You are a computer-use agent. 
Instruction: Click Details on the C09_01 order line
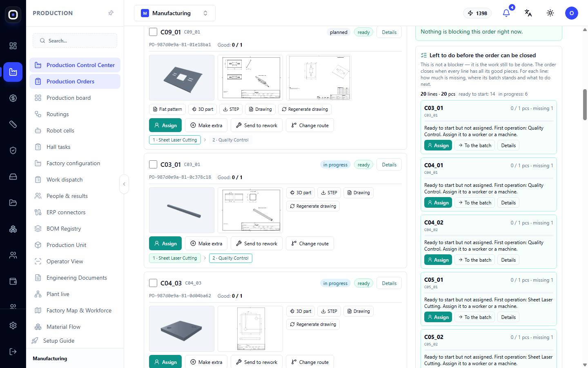click(x=389, y=32)
